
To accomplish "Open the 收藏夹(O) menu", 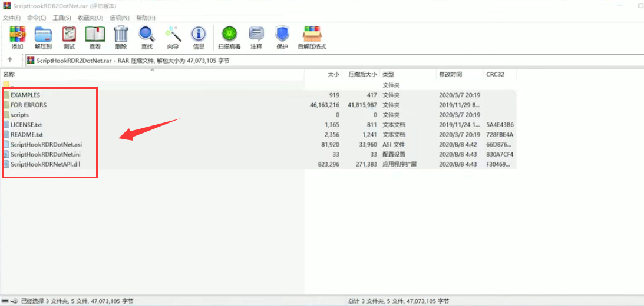I will pos(90,18).
